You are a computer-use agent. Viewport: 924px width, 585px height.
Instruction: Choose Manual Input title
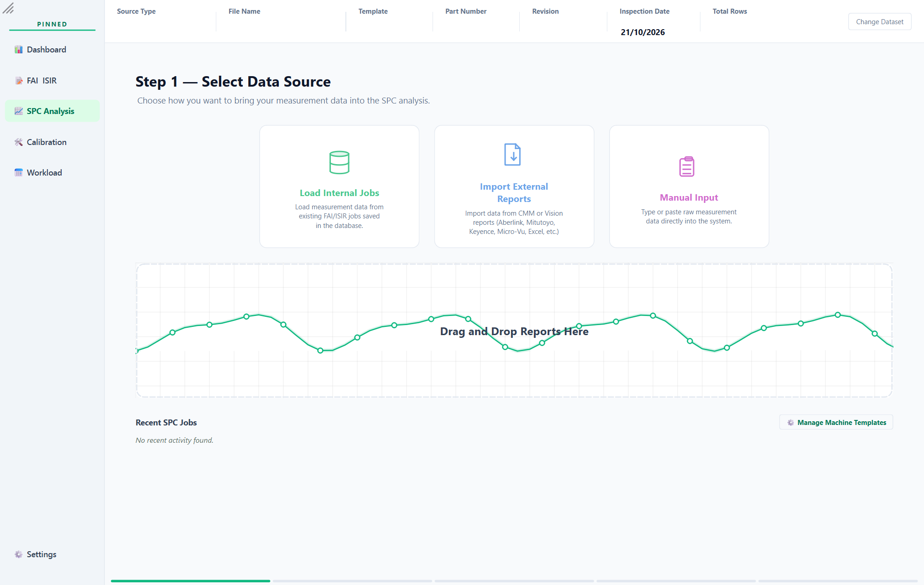pos(689,197)
